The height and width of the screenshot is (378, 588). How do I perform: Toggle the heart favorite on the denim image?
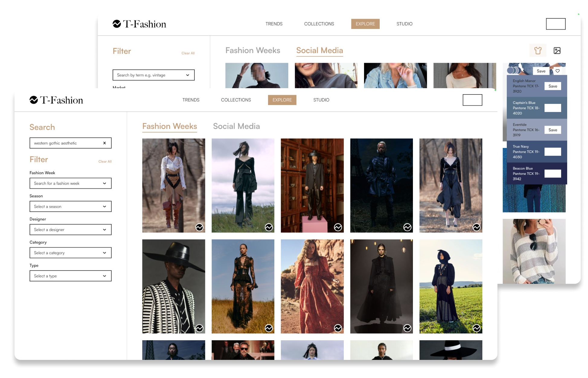pyautogui.click(x=558, y=70)
